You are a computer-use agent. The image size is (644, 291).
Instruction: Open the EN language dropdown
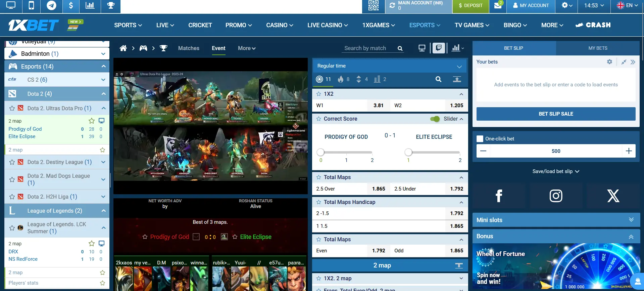627,5
